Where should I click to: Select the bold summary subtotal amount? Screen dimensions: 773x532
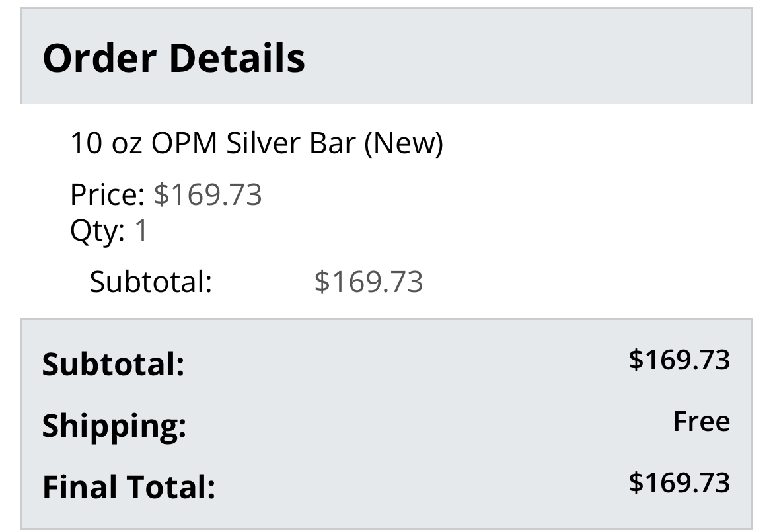pyautogui.click(x=679, y=360)
